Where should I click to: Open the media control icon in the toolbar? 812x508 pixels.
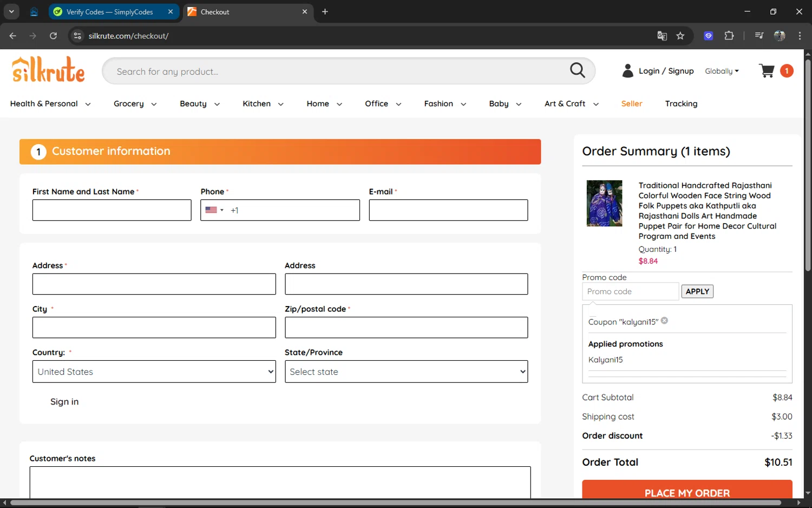[759, 36]
